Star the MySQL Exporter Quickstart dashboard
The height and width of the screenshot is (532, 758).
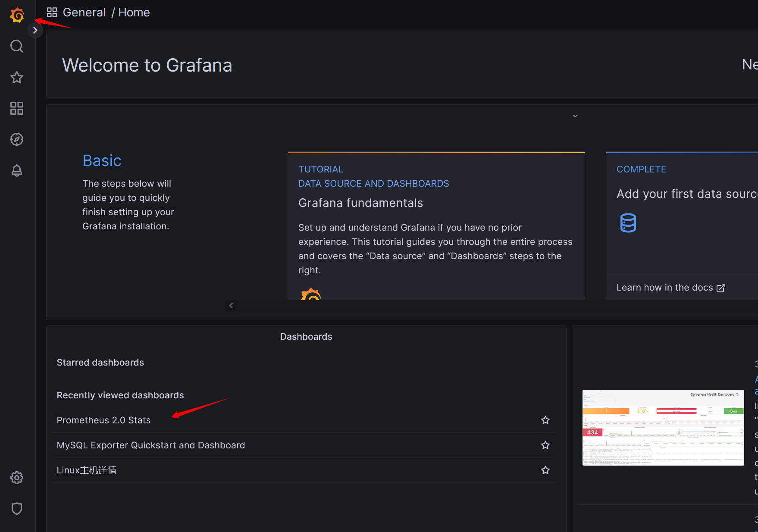pyautogui.click(x=545, y=445)
